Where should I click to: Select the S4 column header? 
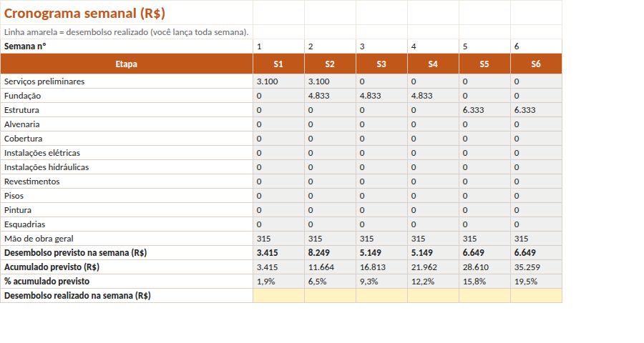coord(433,64)
